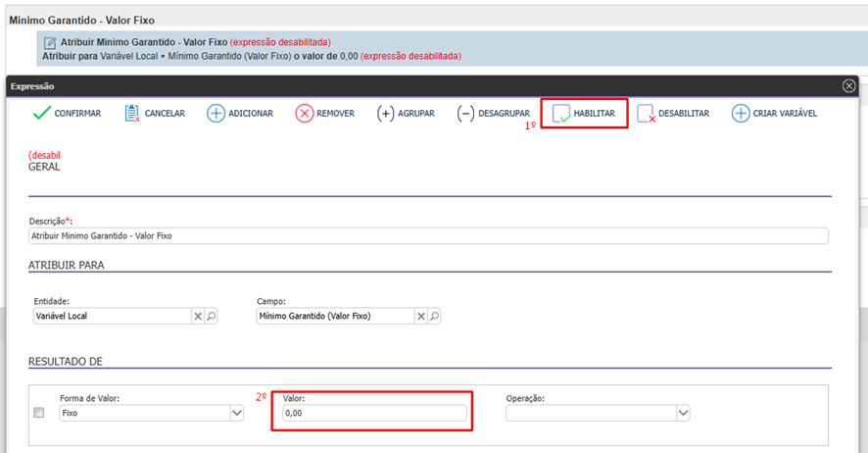Click the Adicionar plus icon
The width and height of the screenshot is (868, 453).
click(x=216, y=114)
